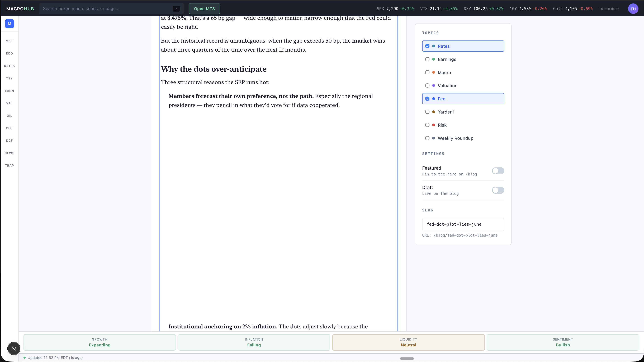Click the horizontal scrollbar thumb
Viewport: 644px width, 362px height.
407,359
